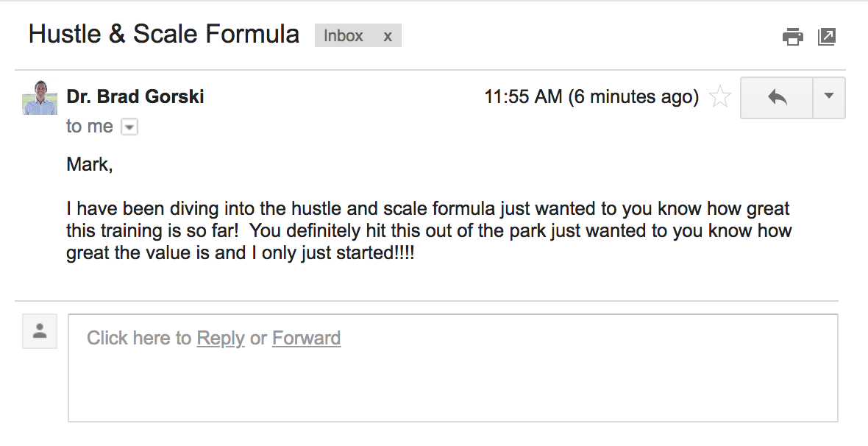Remove the Inbox label with its x
This screenshot has height=446, width=868.
[x=388, y=36]
